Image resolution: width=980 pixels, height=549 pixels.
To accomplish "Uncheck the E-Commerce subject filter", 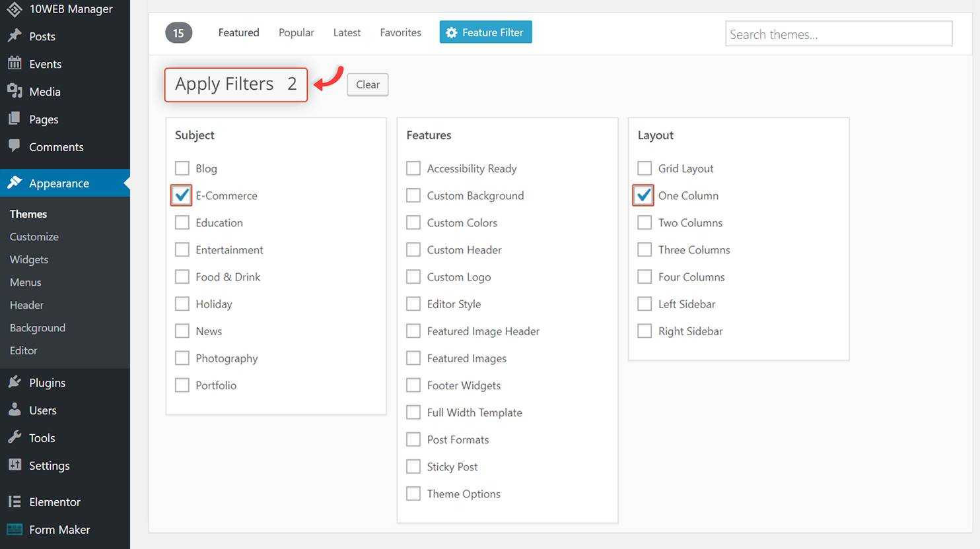I will tap(182, 195).
